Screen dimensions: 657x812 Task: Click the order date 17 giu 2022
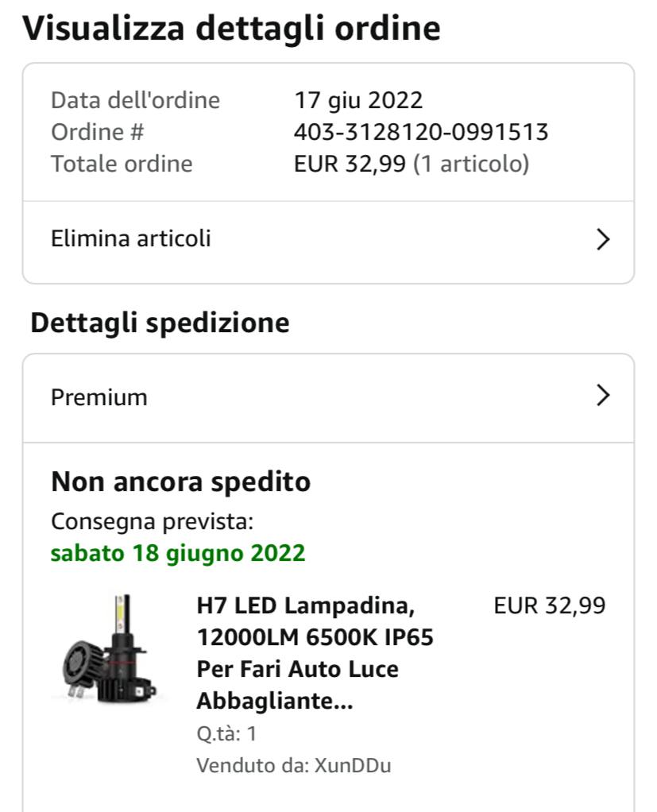358,100
